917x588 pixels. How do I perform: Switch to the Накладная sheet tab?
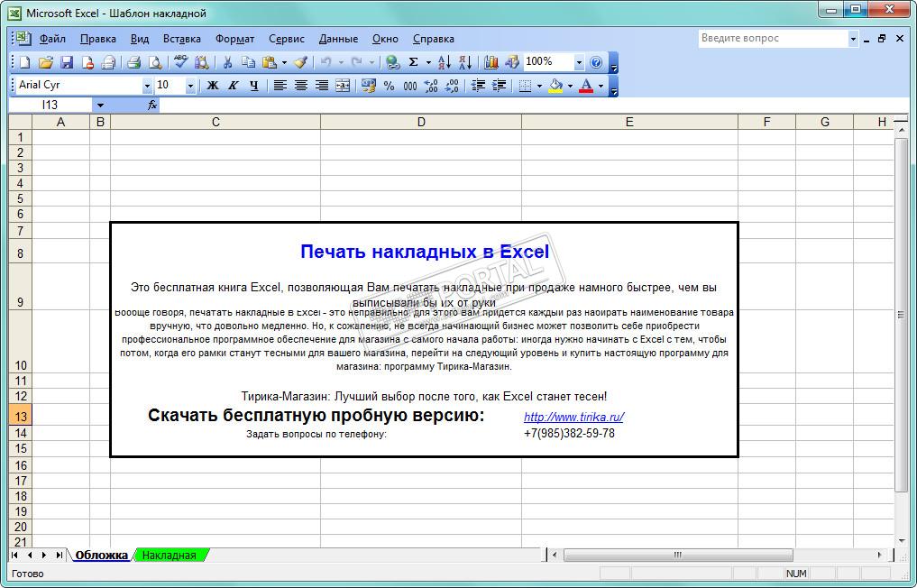point(169,556)
